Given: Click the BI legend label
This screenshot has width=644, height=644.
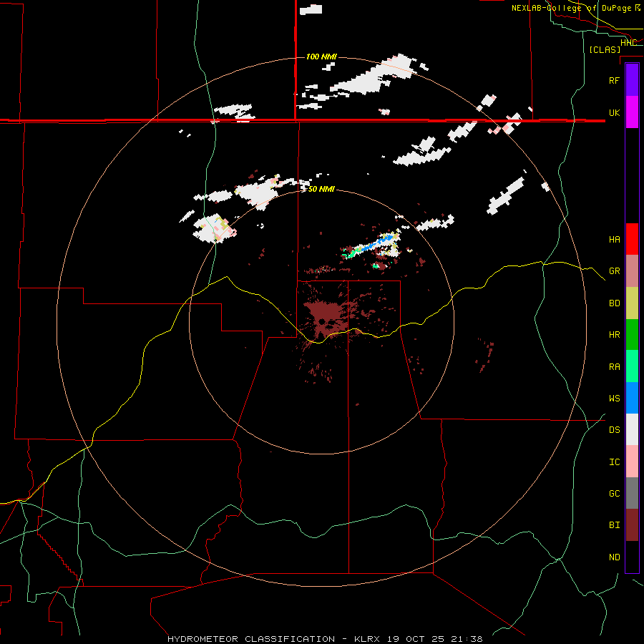Looking at the screenshot, I should point(614,525).
